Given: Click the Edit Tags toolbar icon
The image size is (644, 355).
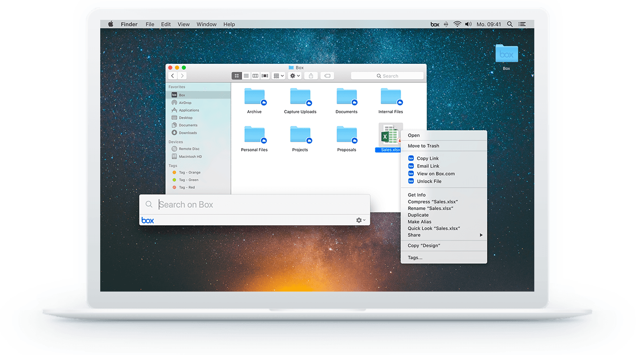Looking at the screenshot, I should tap(327, 76).
